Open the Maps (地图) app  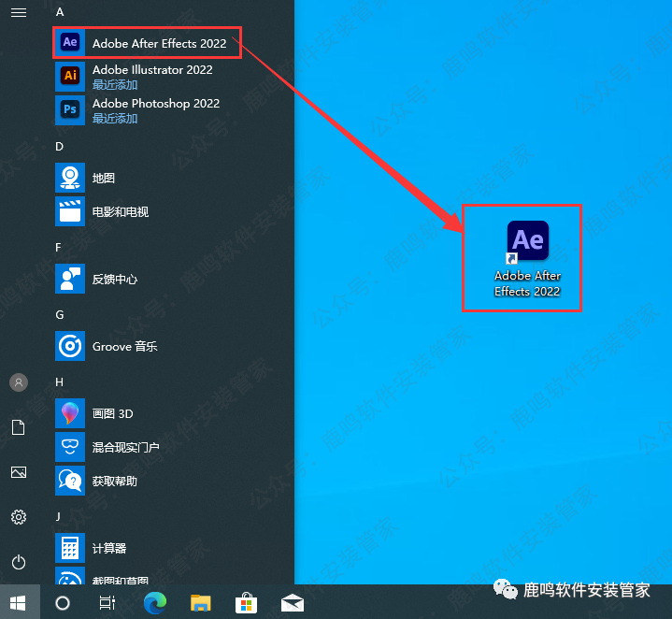103,178
